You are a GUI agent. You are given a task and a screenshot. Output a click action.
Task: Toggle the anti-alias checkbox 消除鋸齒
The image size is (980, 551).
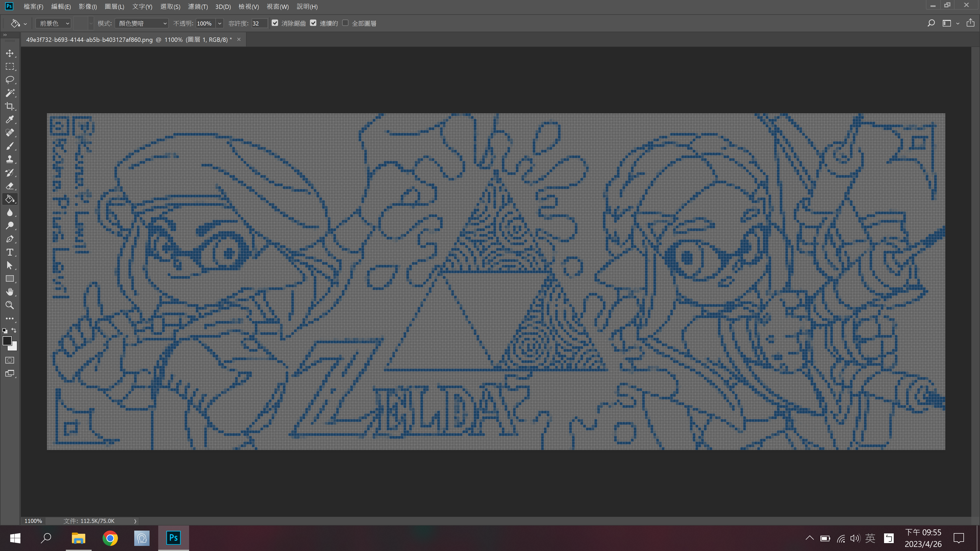pos(275,23)
